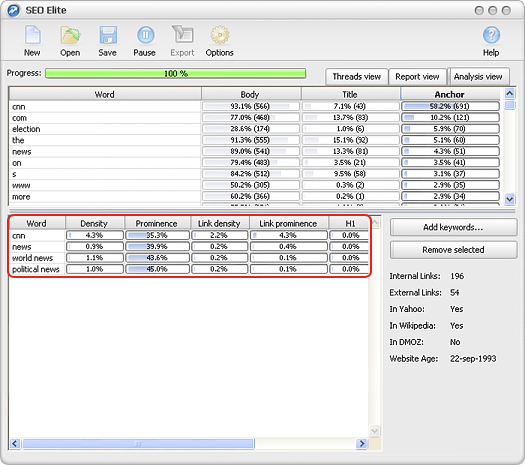Image resolution: width=525 pixels, height=465 pixels.
Task: Open a project with the Open icon
Action: (x=70, y=35)
